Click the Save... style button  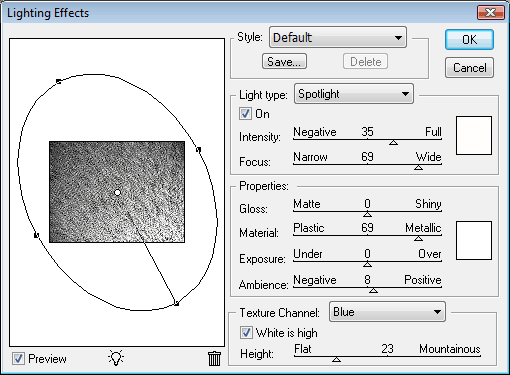click(x=284, y=62)
